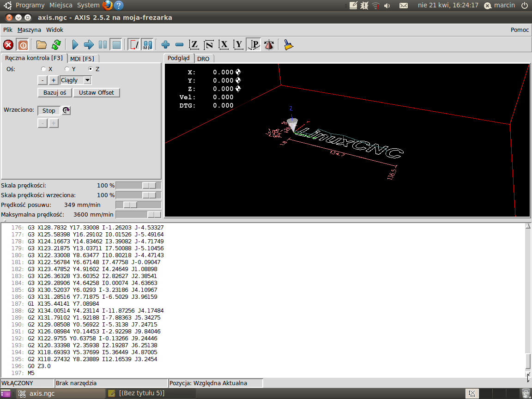Open the wireless network indicator

click(375, 6)
